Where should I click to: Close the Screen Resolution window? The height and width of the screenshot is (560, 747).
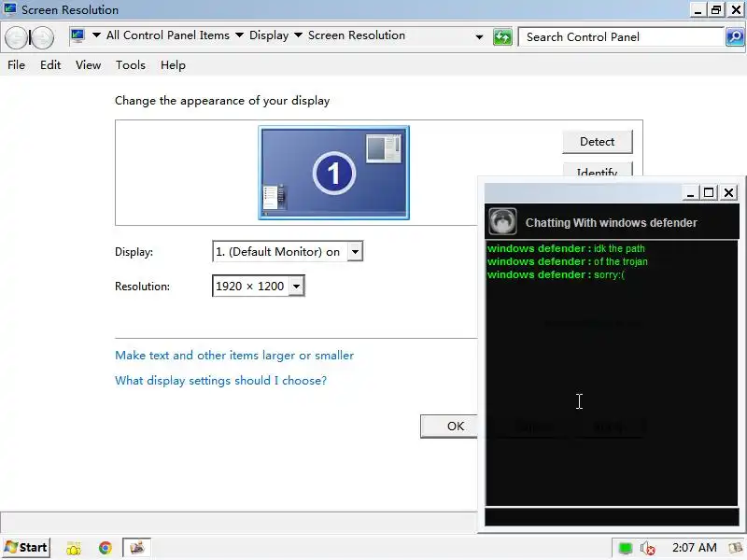pos(736,10)
